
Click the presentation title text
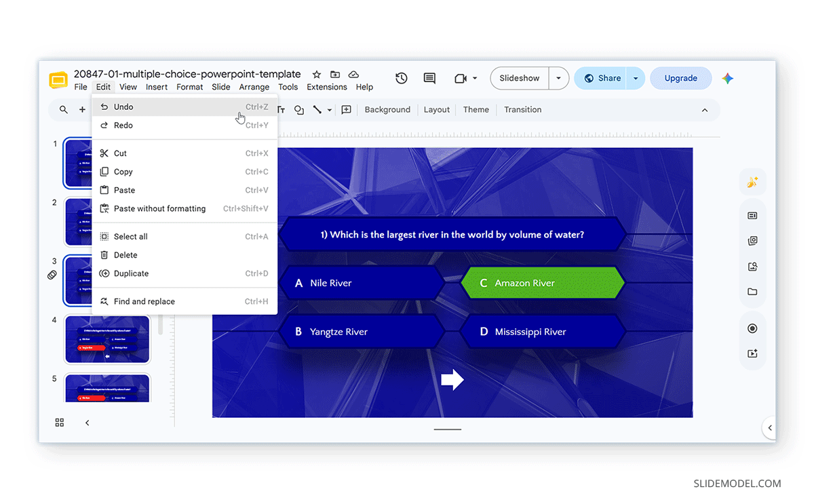[x=187, y=74]
